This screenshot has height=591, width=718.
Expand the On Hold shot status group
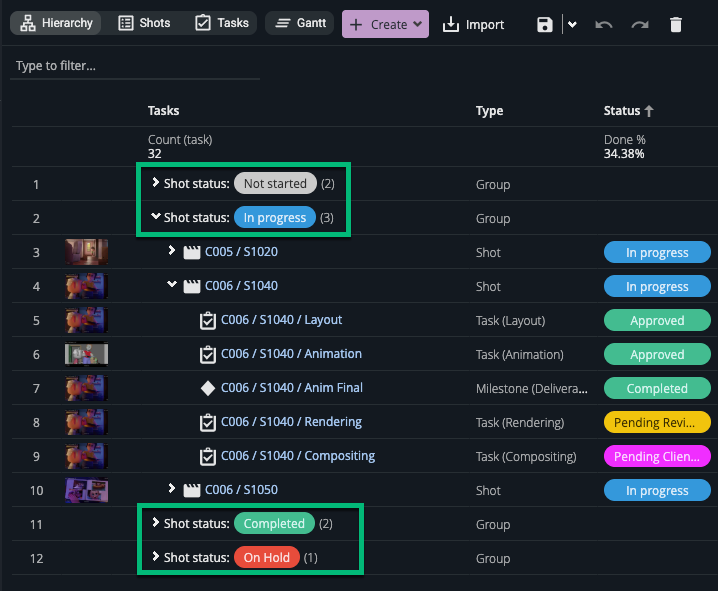(x=156, y=558)
